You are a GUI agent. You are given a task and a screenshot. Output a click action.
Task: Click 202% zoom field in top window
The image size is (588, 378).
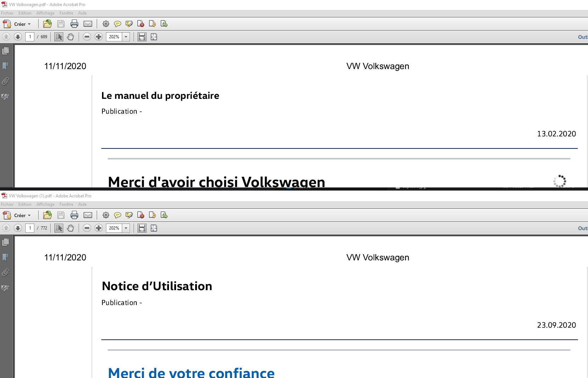point(114,37)
